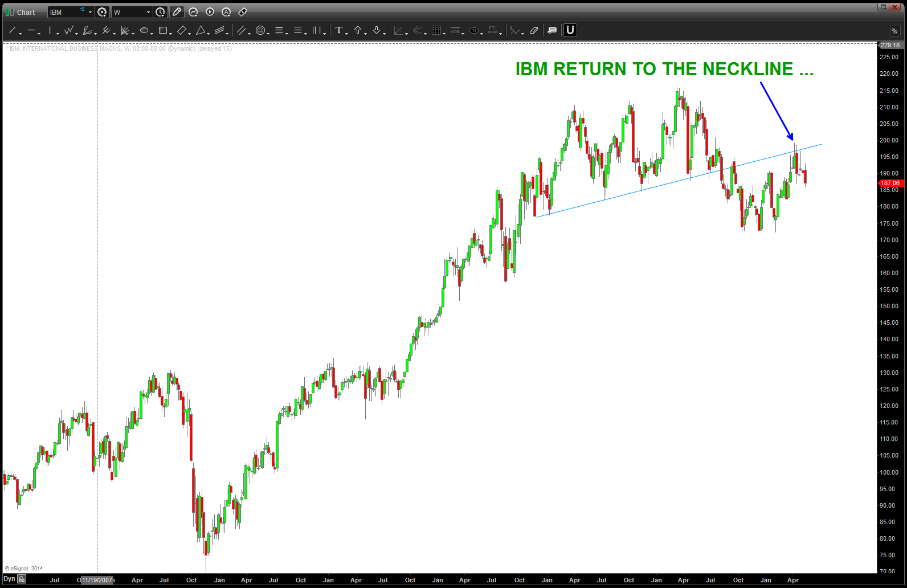
Task: Open the symbol settings gear icon
Action: click(102, 12)
